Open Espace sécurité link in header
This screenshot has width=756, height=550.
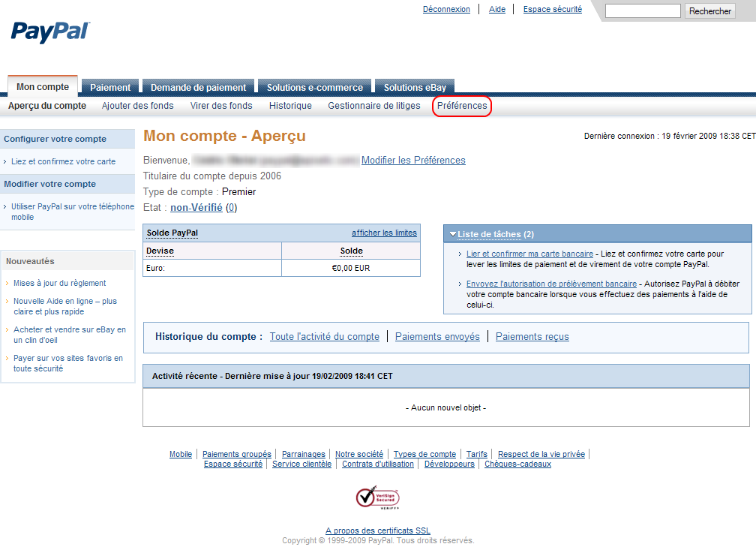pyautogui.click(x=553, y=9)
